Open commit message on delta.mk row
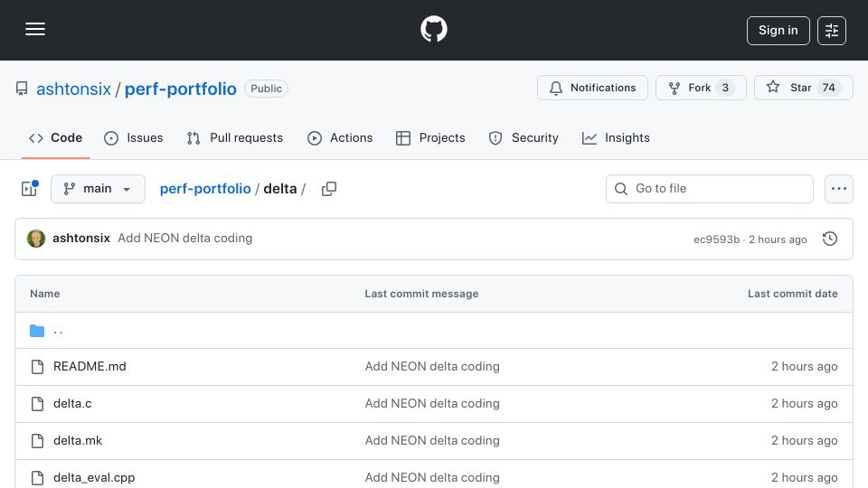Viewport: 868px width, 488px height. 432,440
